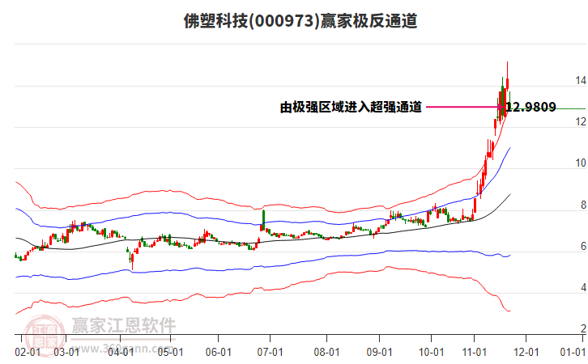
Task: Click the x-axis date 05-01
Action: [170, 353]
